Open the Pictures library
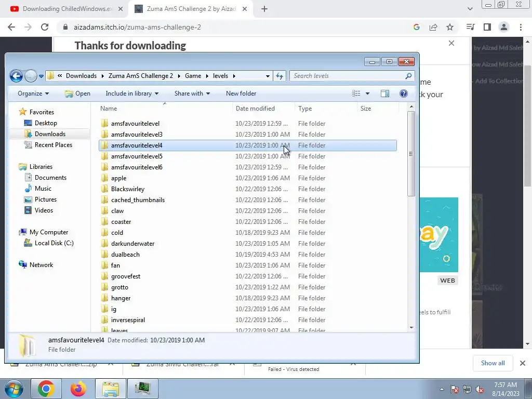The width and height of the screenshot is (532, 399). (x=46, y=199)
